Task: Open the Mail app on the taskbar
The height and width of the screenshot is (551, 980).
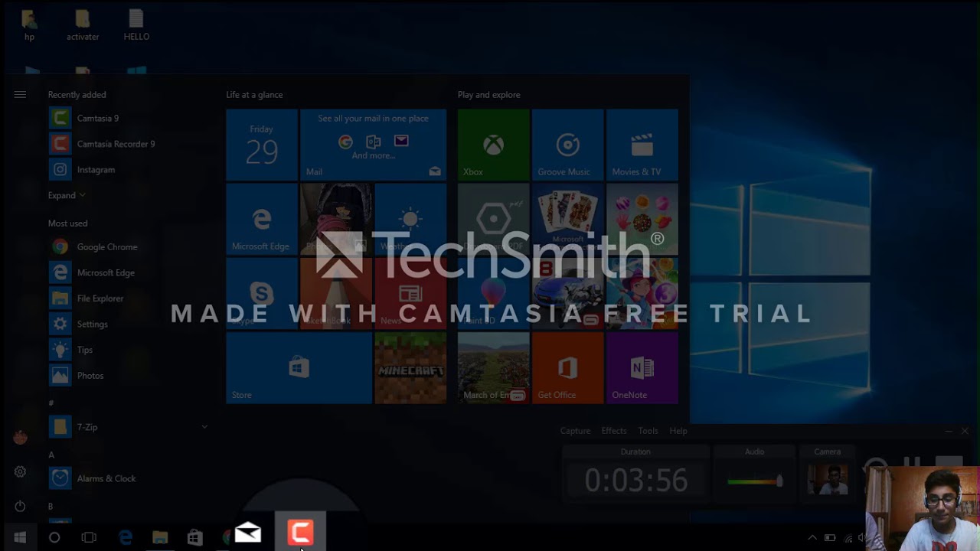Action: tap(248, 533)
